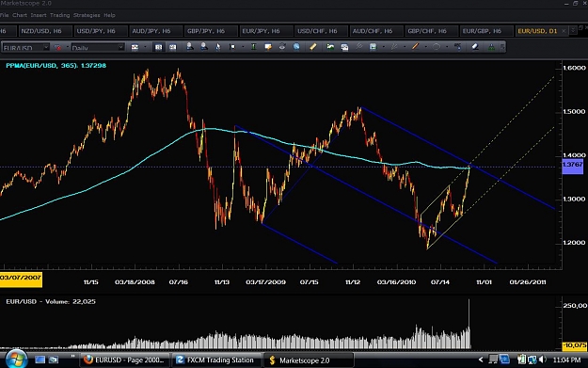
Task: Click the green I-beam toolbar icon
Action: point(253,47)
